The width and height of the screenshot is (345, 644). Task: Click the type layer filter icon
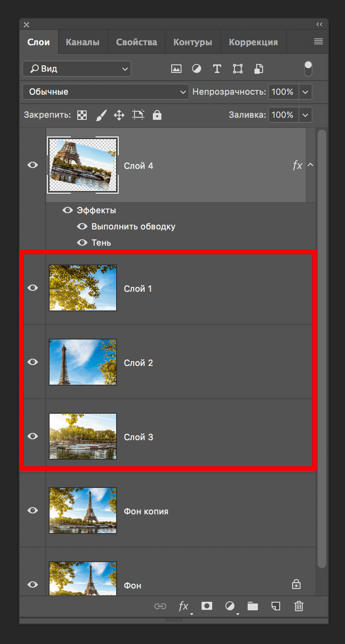(217, 69)
